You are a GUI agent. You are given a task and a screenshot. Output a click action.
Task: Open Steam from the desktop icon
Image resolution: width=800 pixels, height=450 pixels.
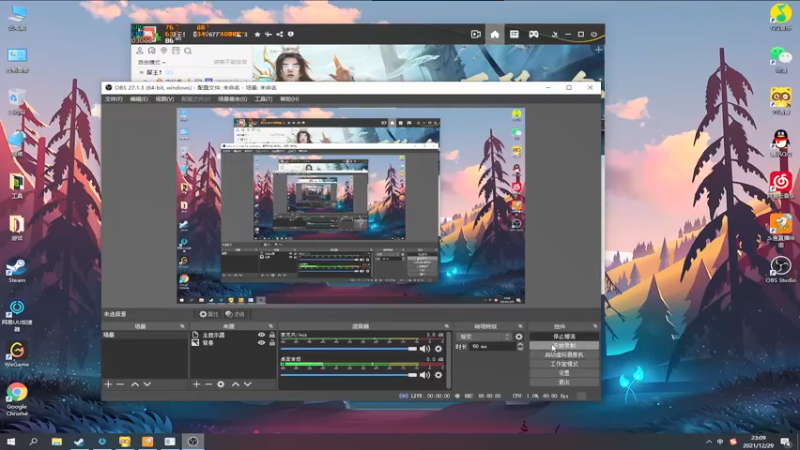(16, 270)
